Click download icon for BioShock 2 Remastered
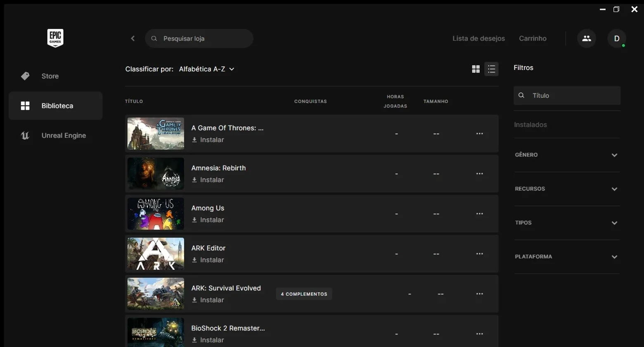This screenshot has height=347, width=644. 194,340
